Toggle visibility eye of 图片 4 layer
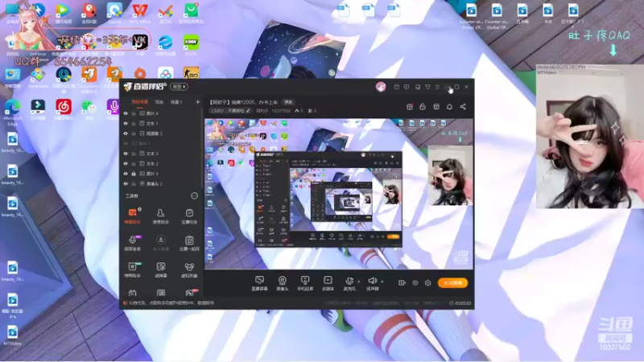Viewport: 644px width, 362px height. click(126, 113)
